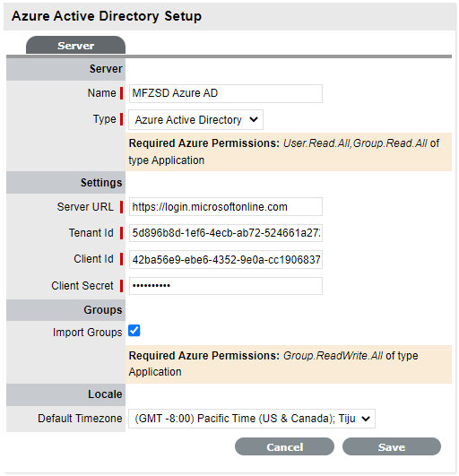Focus the Tenant Id field
The width and height of the screenshot is (459, 476).
pos(226,233)
